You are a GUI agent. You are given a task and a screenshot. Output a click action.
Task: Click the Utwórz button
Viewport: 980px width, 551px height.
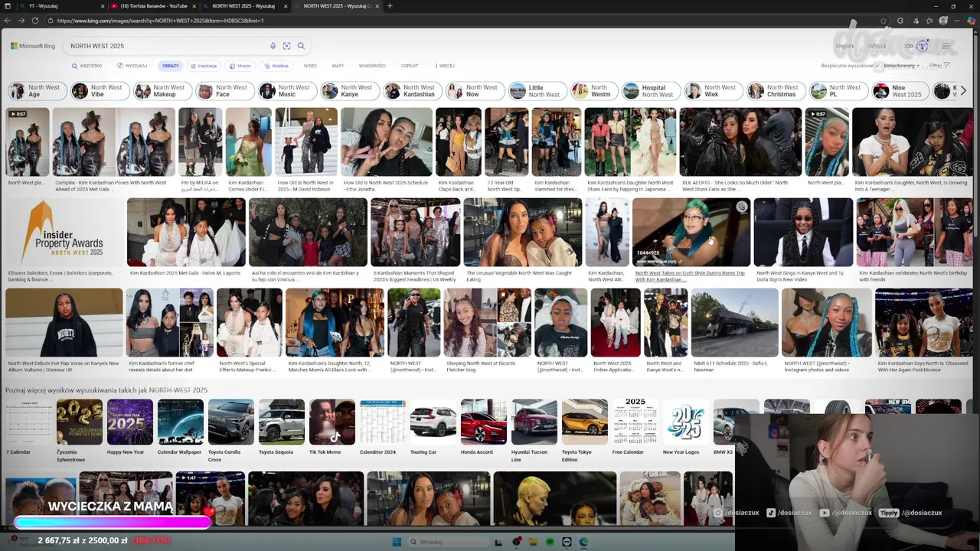coord(240,66)
